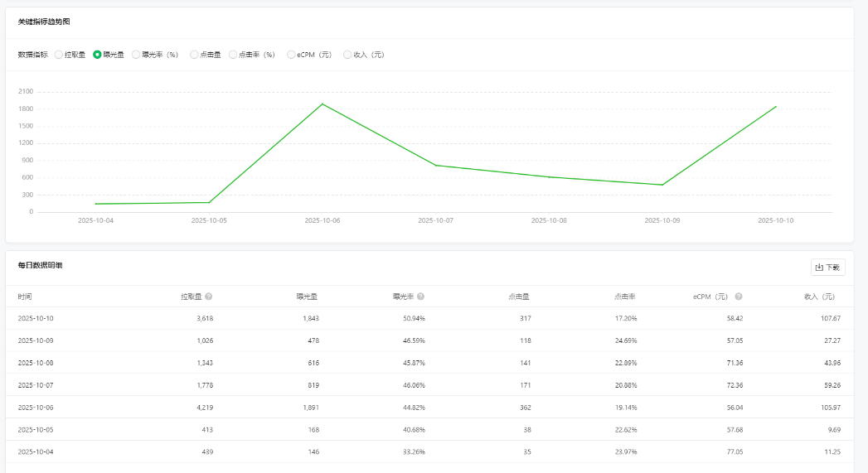This screenshot has width=868, height=473.
Task: Click help icon beside 拉取量 column header
Action: [x=209, y=297]
